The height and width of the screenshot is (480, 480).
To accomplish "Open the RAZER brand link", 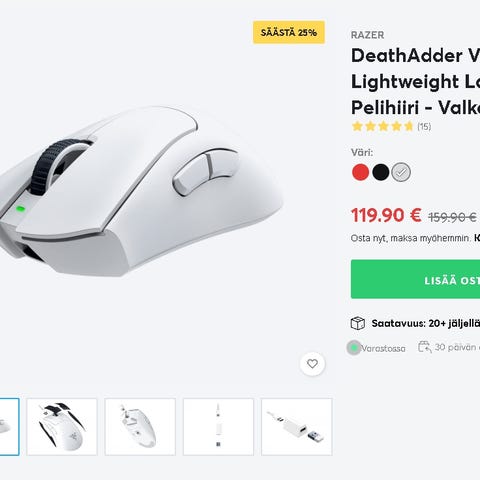I will point(367,35).
